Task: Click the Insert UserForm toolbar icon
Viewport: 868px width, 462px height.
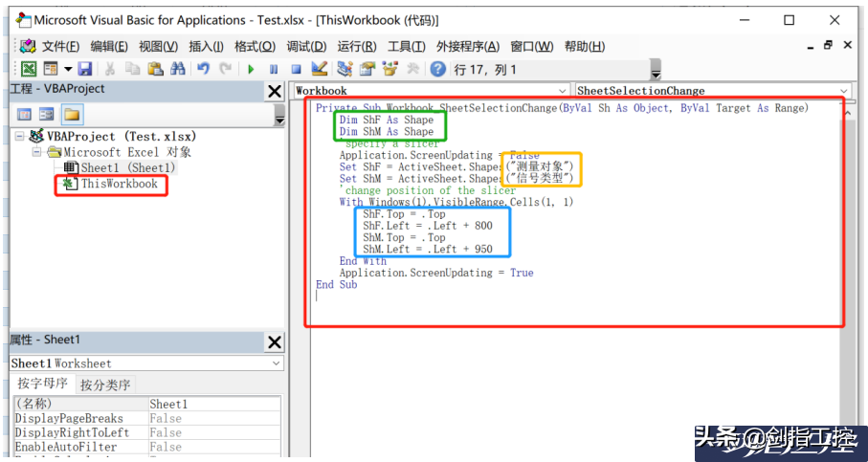Action: point(51,69)
